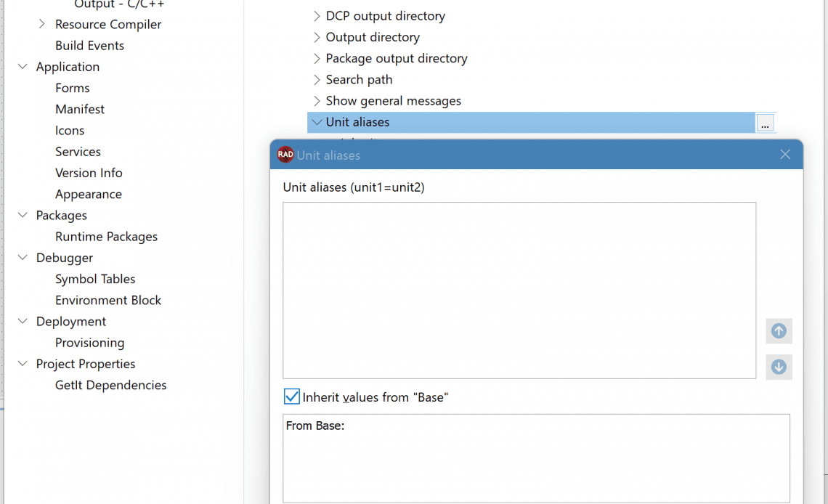Click inside the Unit aliases list box
The width and height of the screenshot is (828, 504).
pos(519,290)
